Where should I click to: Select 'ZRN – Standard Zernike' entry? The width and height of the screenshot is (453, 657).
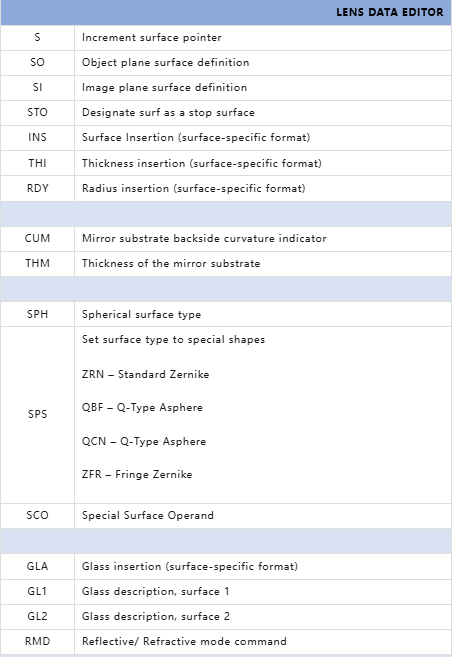point(145,374)
